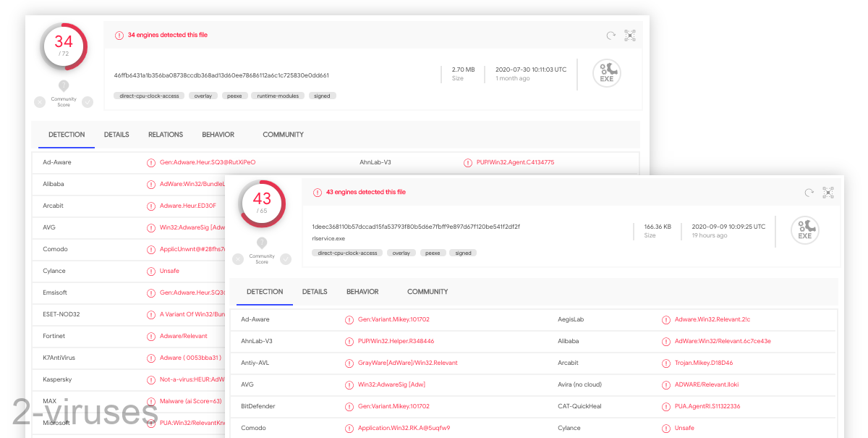Click the alert icon next to Gen:Adware.Heur.SQ3@RutXiPeO
This screenshot has height=438, width=868.
pyautogui.click(x=151, y=163)
